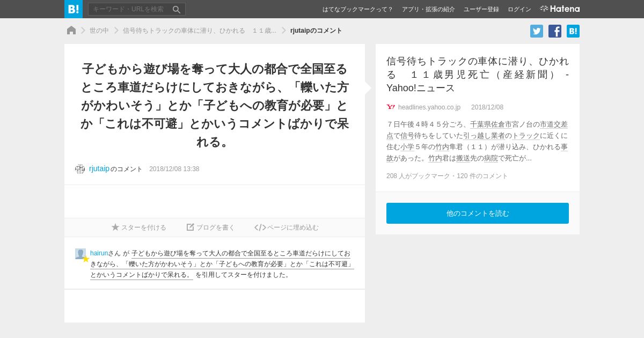Image resolution: width=644 pixels, height=338 pixels.
Task: Click rjutaip user avatar icon
Action: coord(80,169)
